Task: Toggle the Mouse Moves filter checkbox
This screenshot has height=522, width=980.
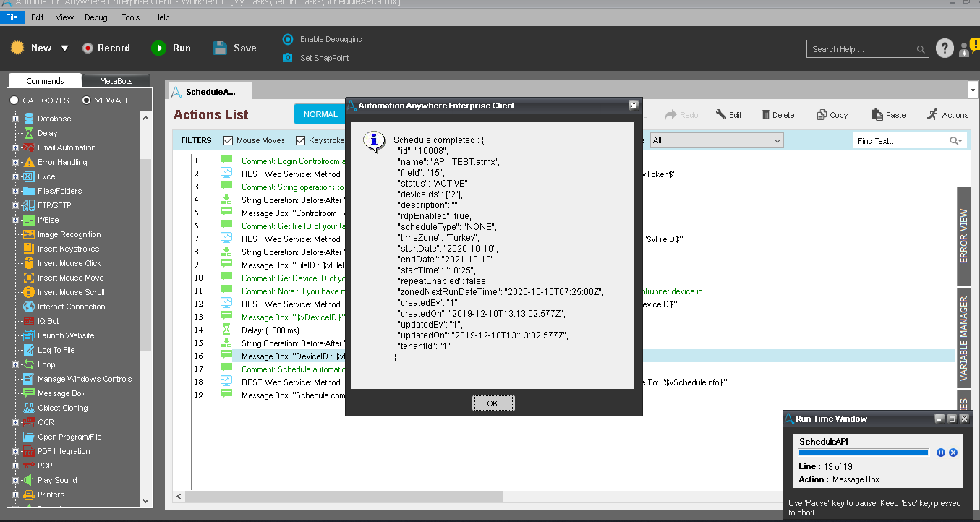Action: [229, 140]
